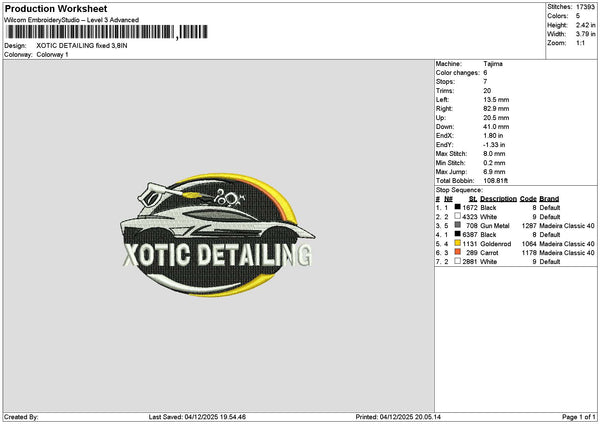Click the Min Stitch value 0.2 mm

(494, 163)
